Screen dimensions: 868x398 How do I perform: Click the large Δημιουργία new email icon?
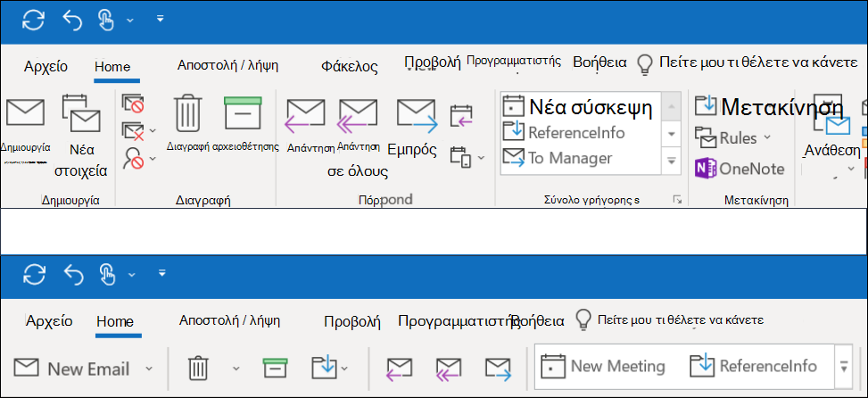[x=25, y=112]
